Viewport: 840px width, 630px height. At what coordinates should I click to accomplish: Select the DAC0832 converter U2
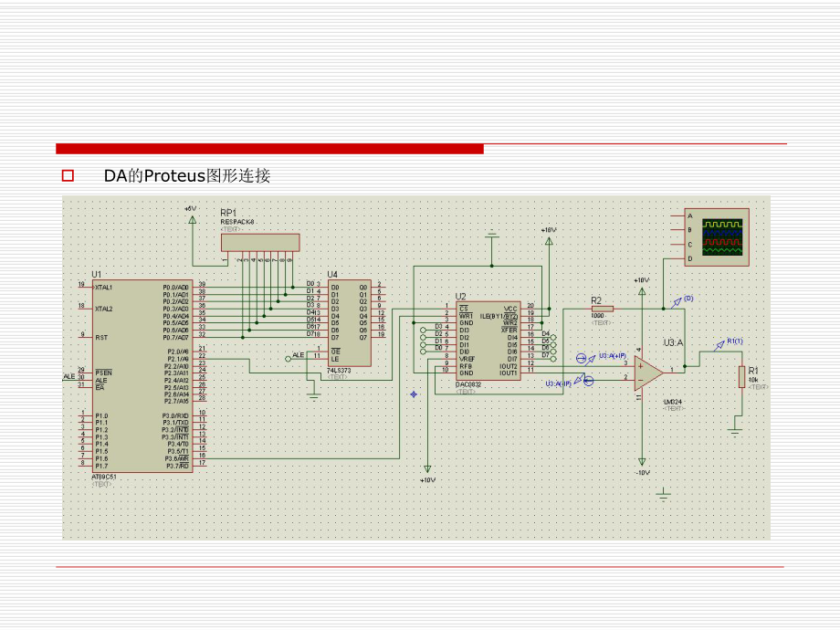488,339
